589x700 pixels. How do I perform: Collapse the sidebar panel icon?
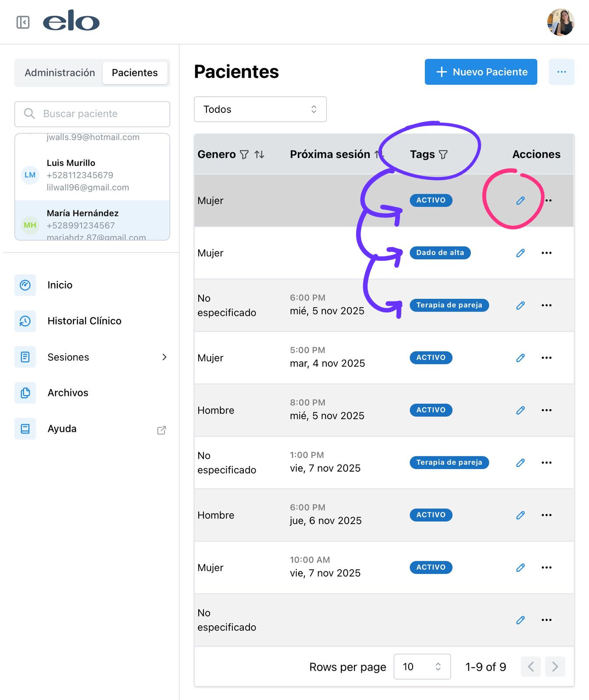pos(23,22)
